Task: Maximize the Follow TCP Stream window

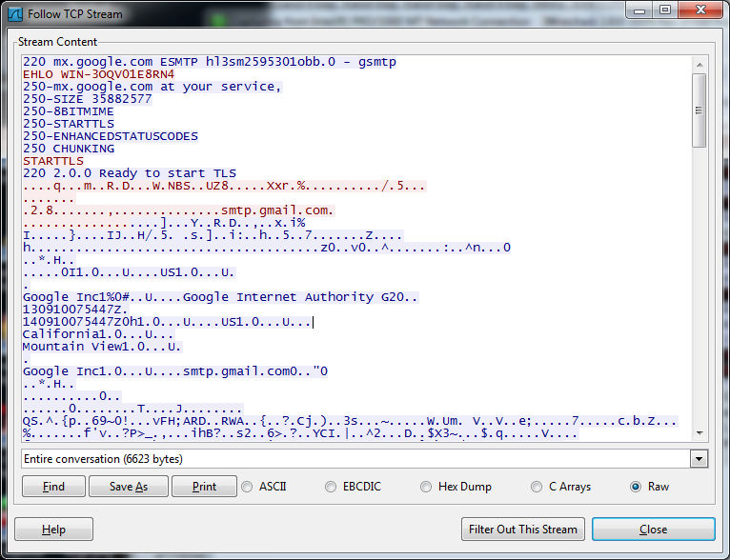Action: 664,10
